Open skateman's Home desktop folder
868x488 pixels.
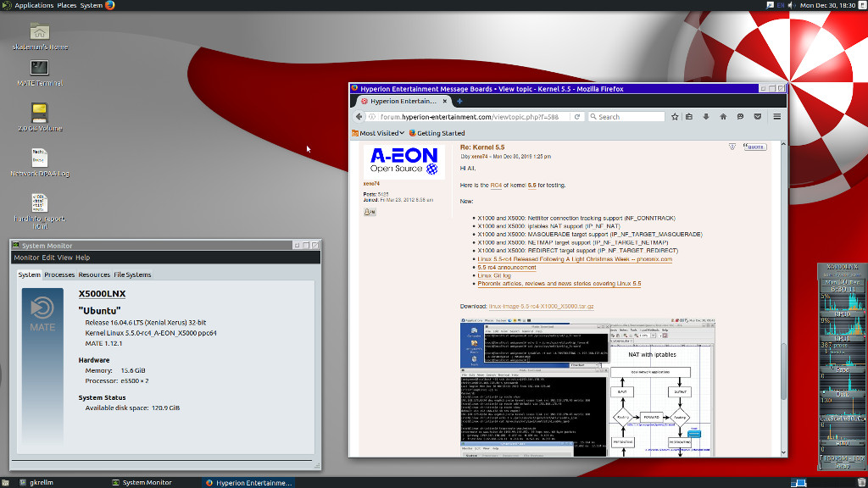[x=39, y=36]
